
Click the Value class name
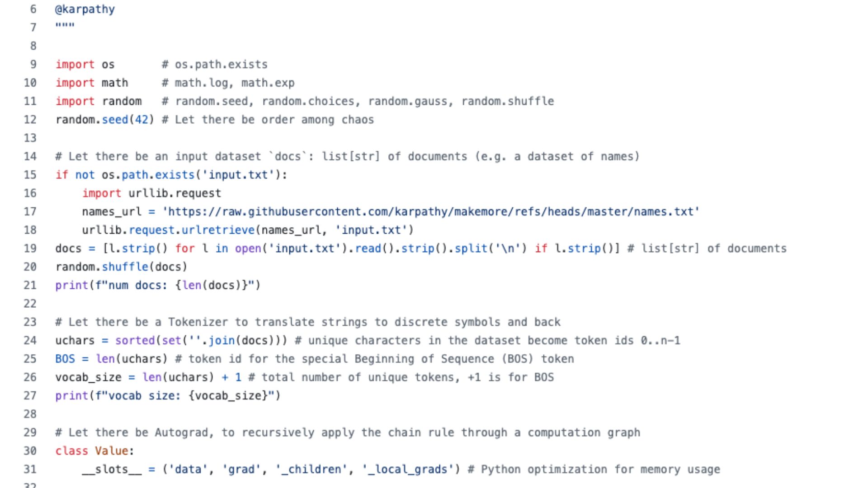pos(111,451)
